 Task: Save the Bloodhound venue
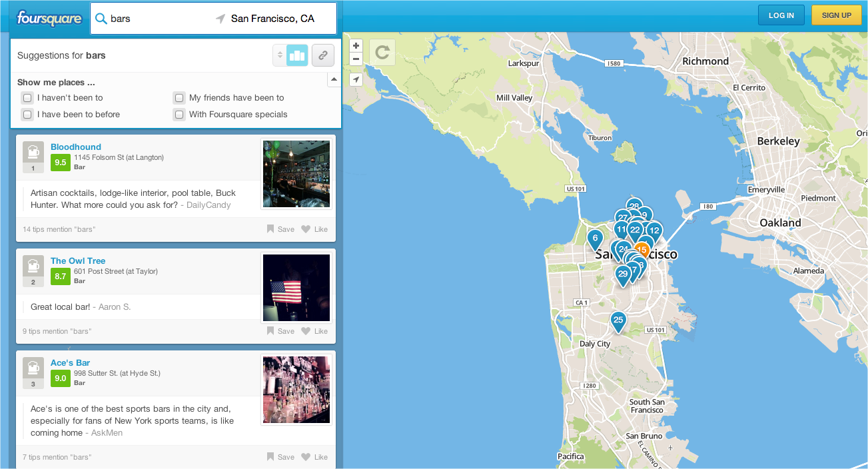pos(280,229)
